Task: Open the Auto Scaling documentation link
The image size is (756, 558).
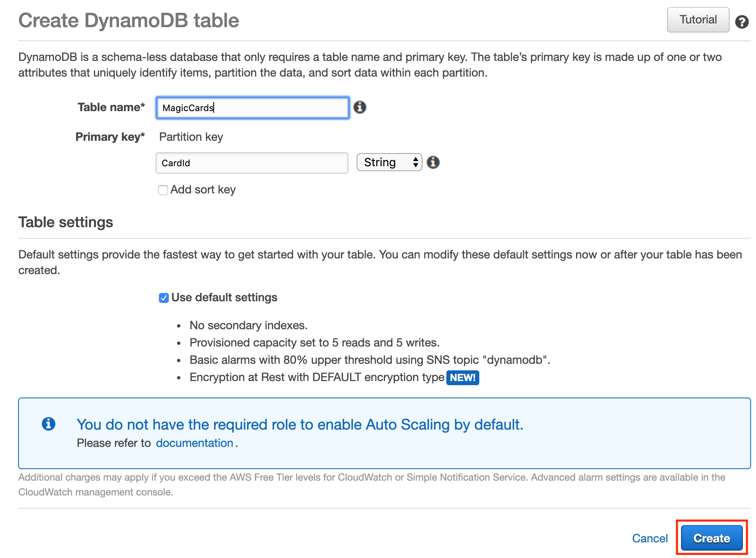Action: point(194,443)
